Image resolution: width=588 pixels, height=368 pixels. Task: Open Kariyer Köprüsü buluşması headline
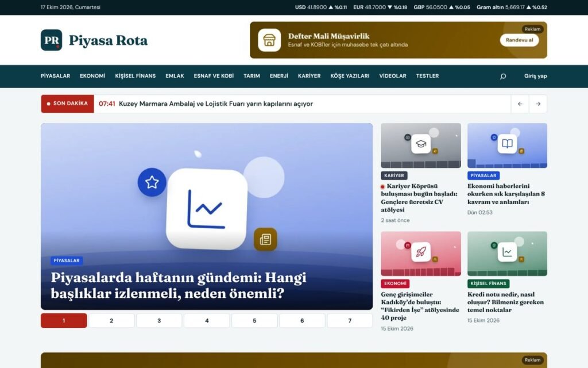pos(419,198)
